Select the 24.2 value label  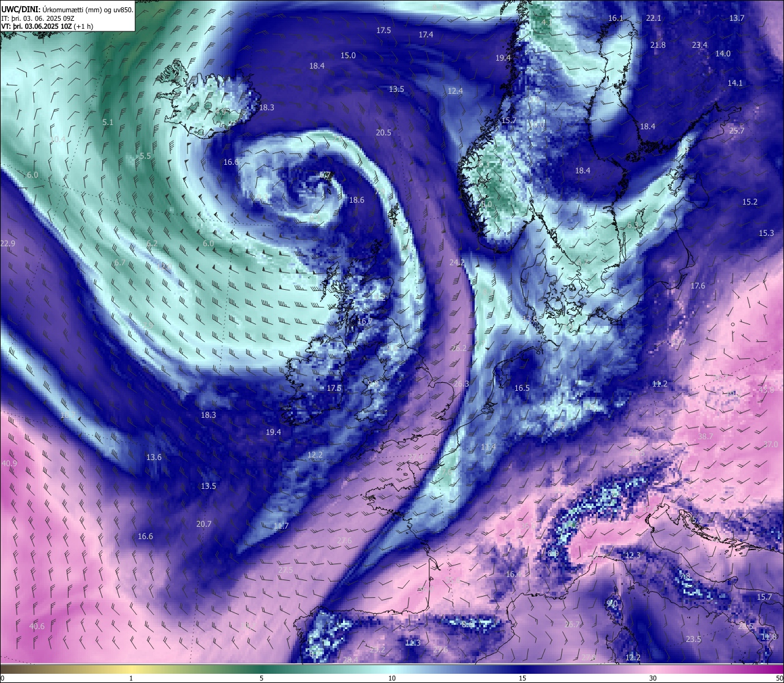457,262
